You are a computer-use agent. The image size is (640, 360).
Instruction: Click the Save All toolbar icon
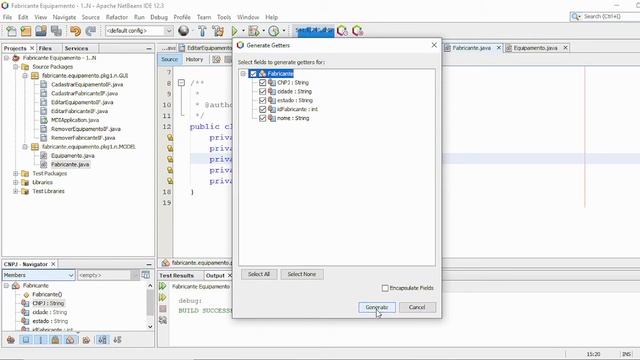tap(56, 31)
